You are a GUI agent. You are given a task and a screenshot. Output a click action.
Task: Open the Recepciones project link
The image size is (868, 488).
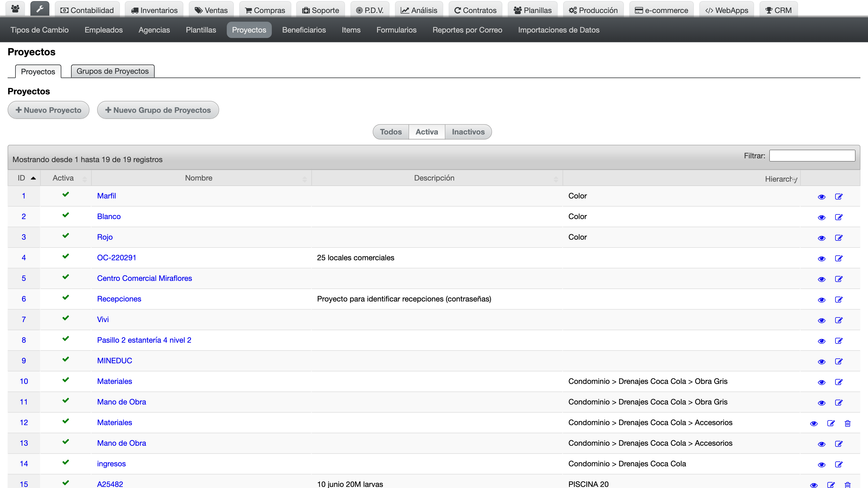click(x=119, y=299)
